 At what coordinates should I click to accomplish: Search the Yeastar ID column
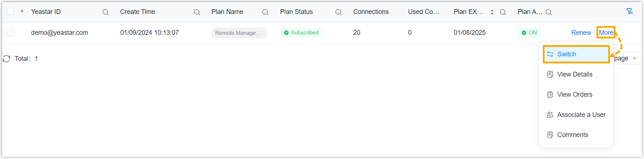[106, 12]
